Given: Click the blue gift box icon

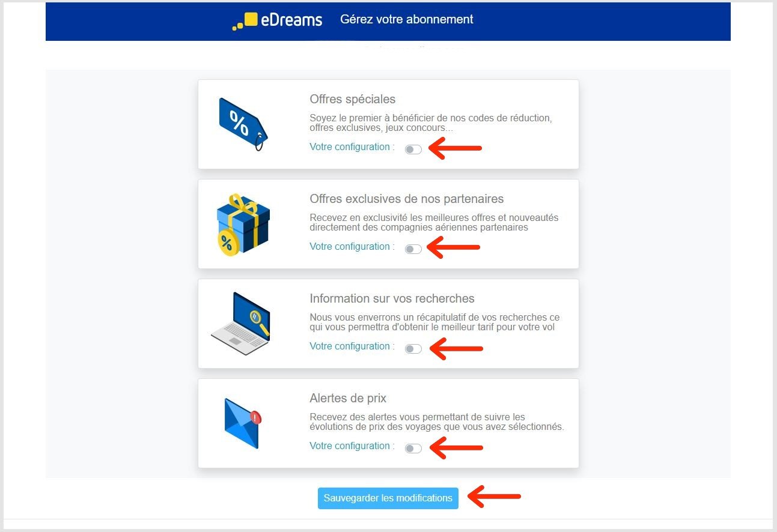Looking at the screenshot, I should (x=242, y=225).
